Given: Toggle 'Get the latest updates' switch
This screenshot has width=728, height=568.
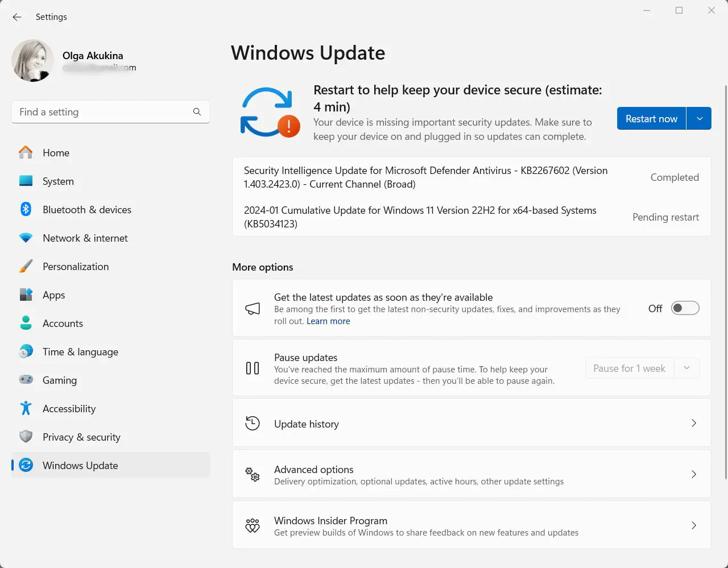Looking at the screenshot, I should [685, 308].
